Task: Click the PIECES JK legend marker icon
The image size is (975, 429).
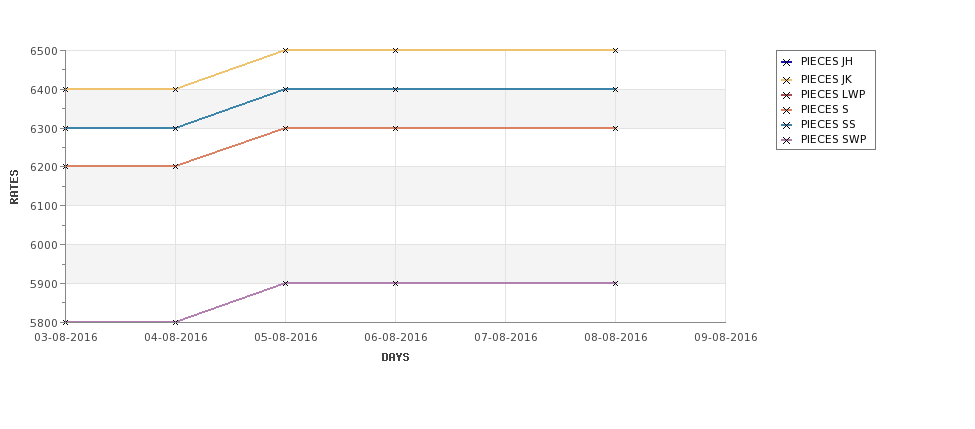Action: pos(787,80)
